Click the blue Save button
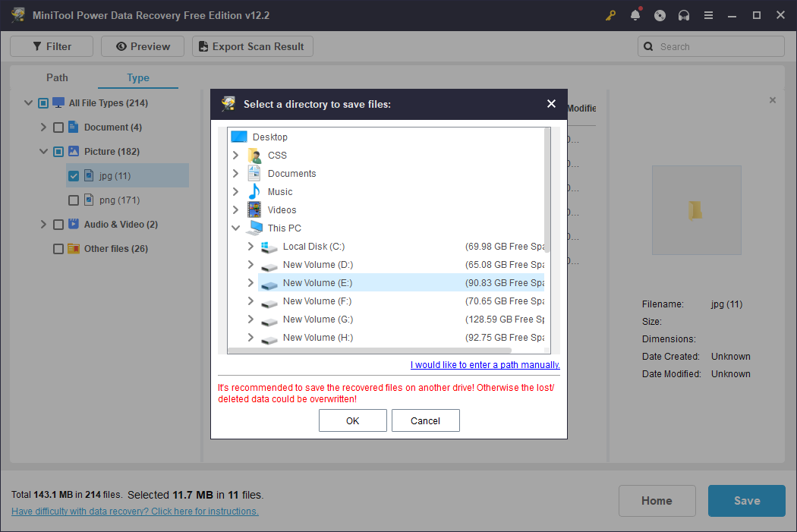 (747, 501)
